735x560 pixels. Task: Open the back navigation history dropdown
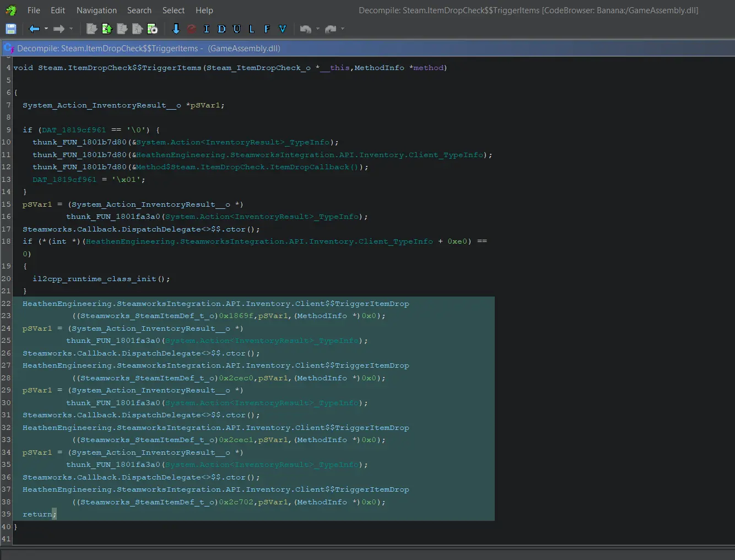click(46, 29)
